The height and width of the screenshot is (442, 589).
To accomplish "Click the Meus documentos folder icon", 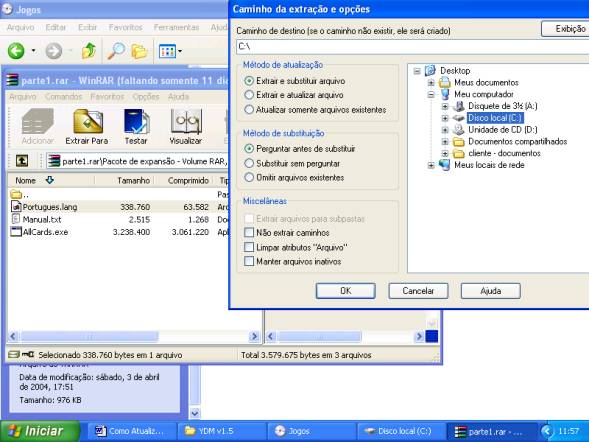I will [444, 82].
